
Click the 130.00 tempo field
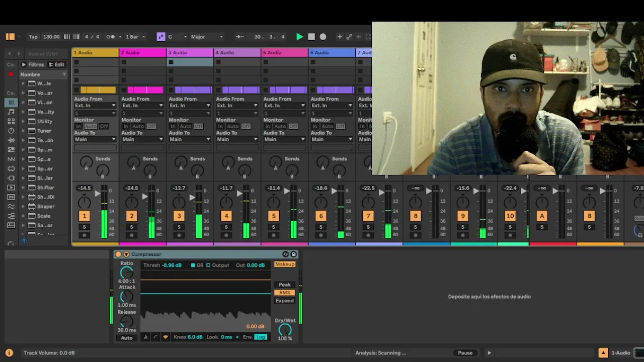(x=51, y=37)
